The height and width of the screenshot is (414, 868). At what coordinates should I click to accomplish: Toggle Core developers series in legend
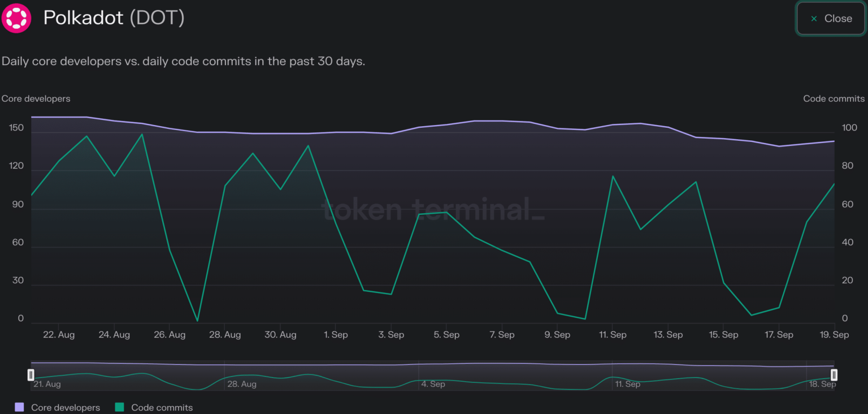pyautogui.click(x=65, y=407)
